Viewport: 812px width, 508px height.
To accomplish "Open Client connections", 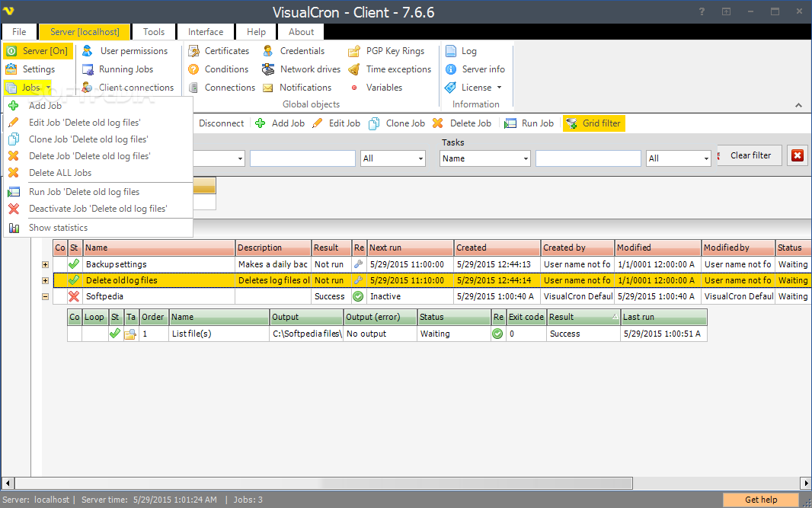I will pyautogui.click(x=128, y=88).
